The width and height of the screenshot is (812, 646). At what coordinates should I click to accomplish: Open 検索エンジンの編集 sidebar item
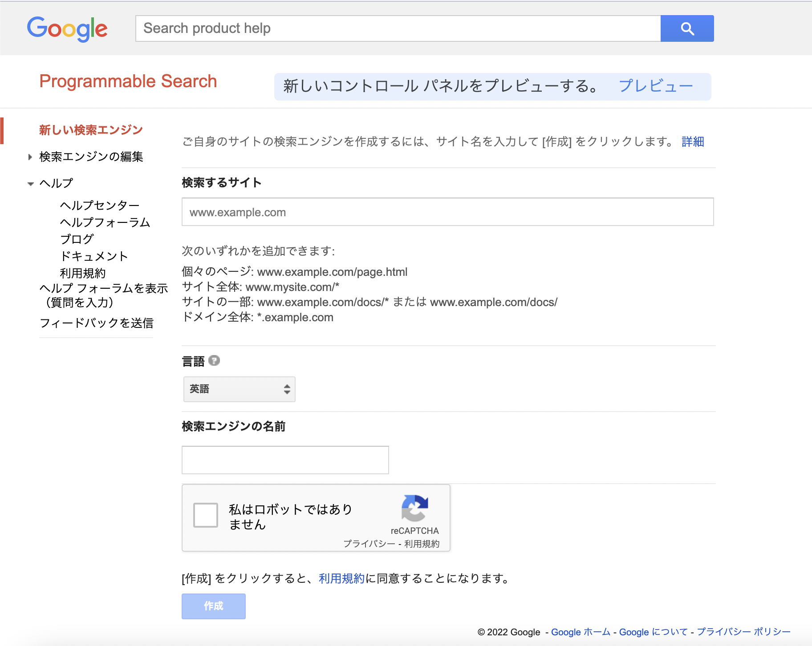click(x=91, y=157)
